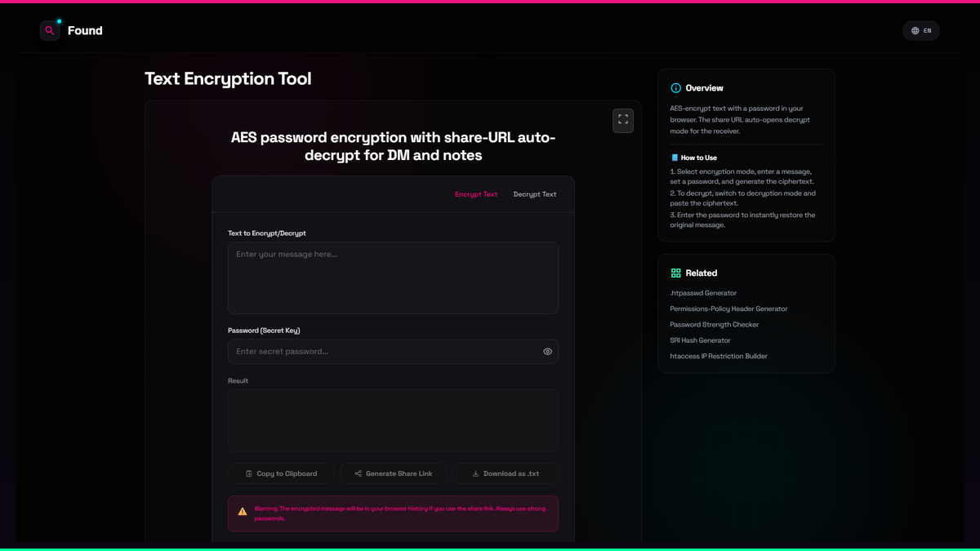The width and height of the screenshot is (980, 551).
Task: Click the Result label
Action: 238,381
